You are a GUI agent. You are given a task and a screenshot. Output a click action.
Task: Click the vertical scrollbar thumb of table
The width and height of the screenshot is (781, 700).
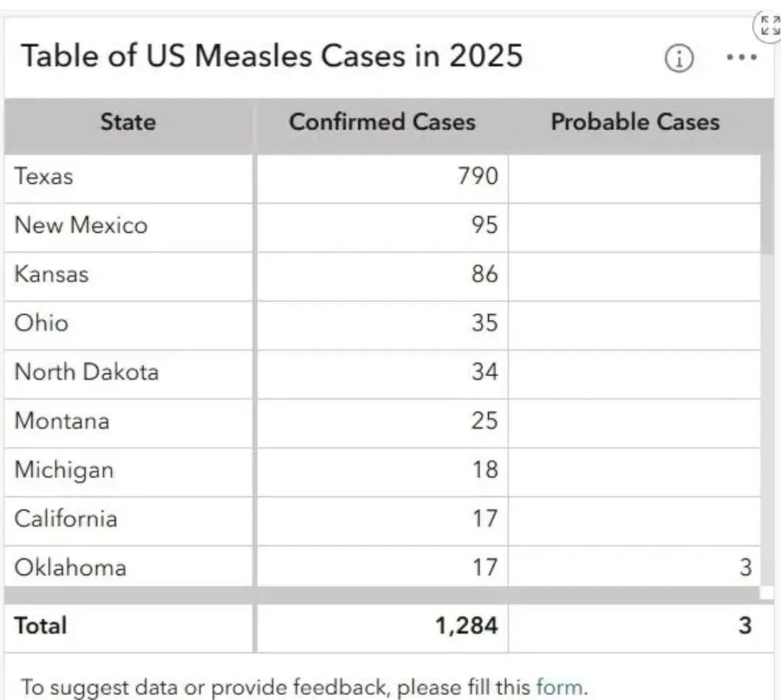[767, 203]
